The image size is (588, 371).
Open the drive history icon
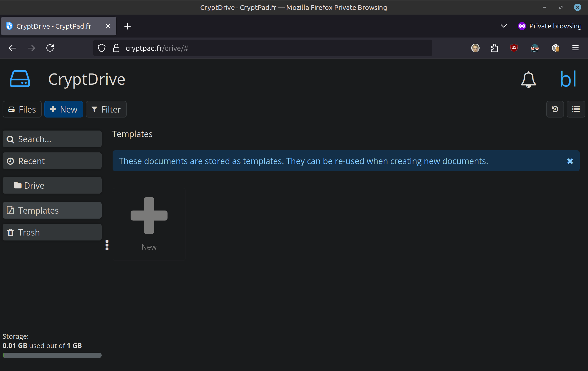pyautogui.click(x=555, y=109)
